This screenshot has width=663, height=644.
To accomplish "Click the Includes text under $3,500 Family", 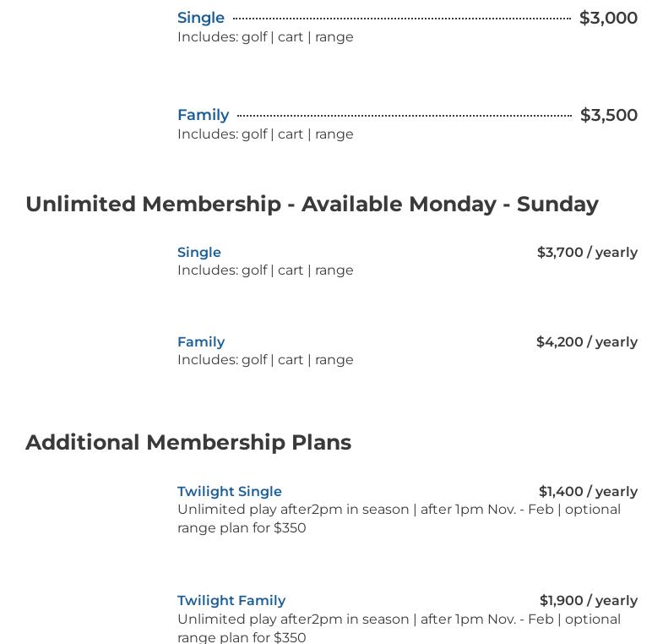I will [x=265, y=134].
